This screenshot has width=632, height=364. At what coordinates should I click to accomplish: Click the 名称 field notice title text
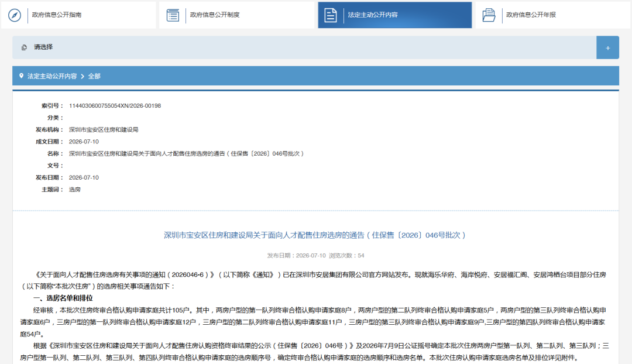pos(187,153)
